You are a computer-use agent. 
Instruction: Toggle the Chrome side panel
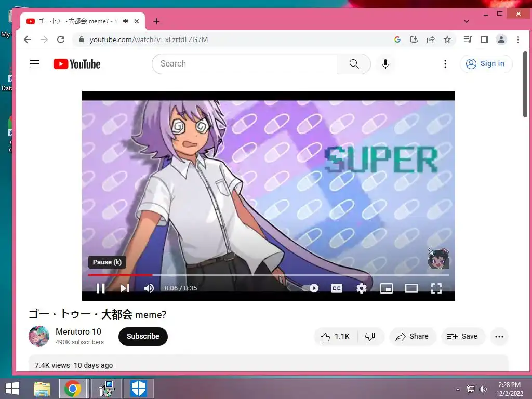tap(485, 39)
